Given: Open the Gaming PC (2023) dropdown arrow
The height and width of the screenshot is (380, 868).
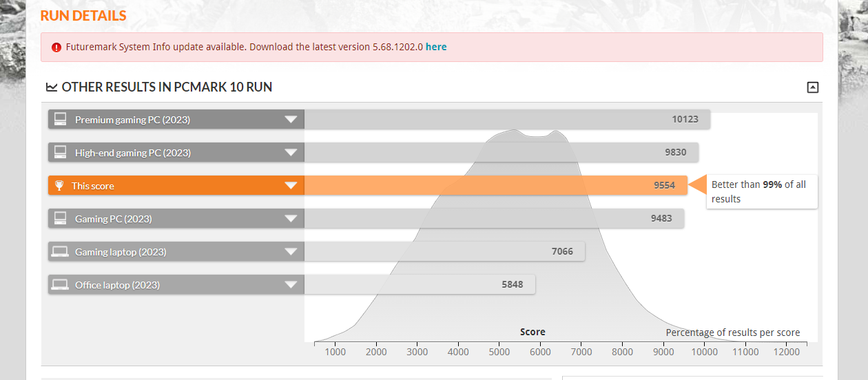Looking at the screenshot, I should tap(291, 218).
